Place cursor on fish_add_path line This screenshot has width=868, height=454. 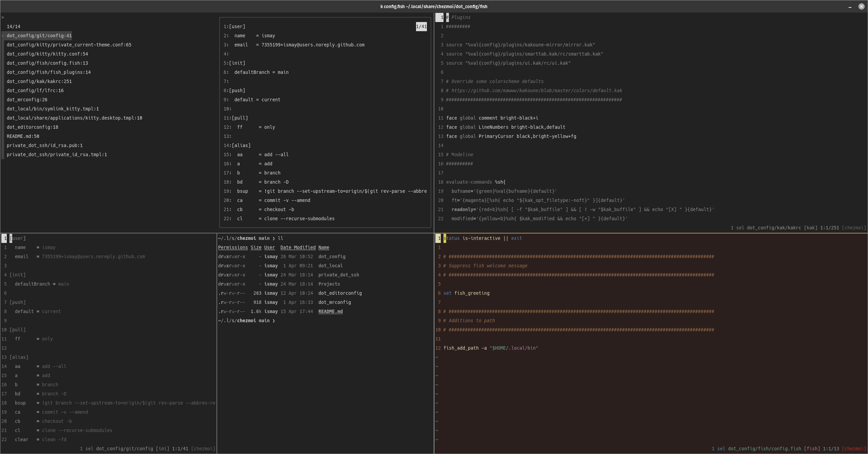[491, 348]
